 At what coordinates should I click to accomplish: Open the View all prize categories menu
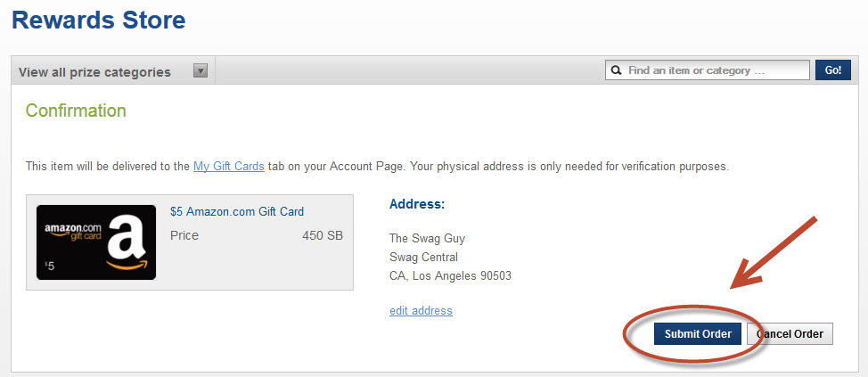pos(94,72)
